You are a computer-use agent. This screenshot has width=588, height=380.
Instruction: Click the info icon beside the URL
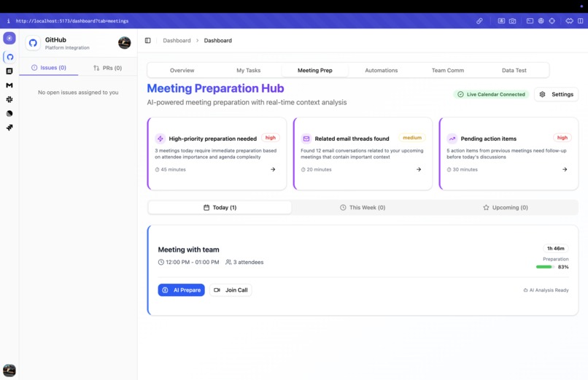[x=8, y=21]
